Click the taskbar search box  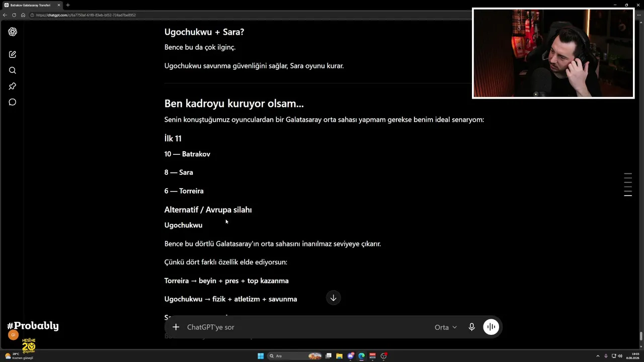pyautogui.click(x=295, y=356)
